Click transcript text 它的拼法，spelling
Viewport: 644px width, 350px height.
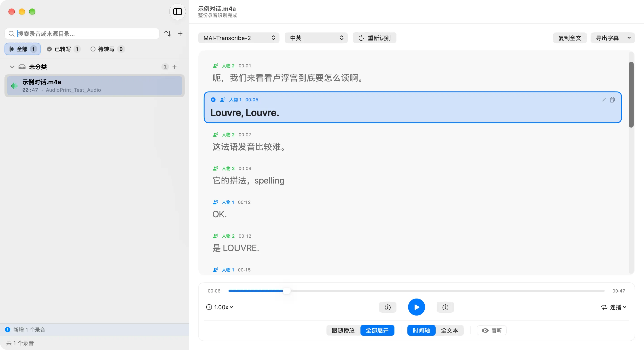click(x=248, y=180)
